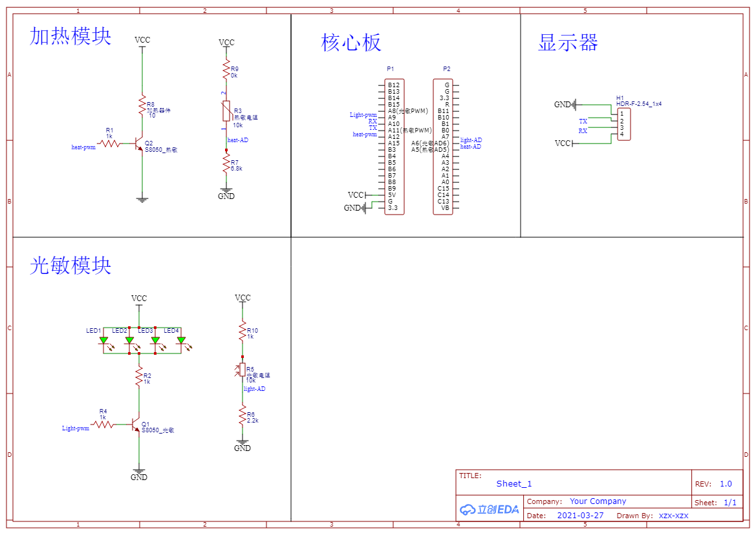
Task: Click HDR-F-2.54_1x4 part name text
Action: pyautogui.click(x=639, y=104)
